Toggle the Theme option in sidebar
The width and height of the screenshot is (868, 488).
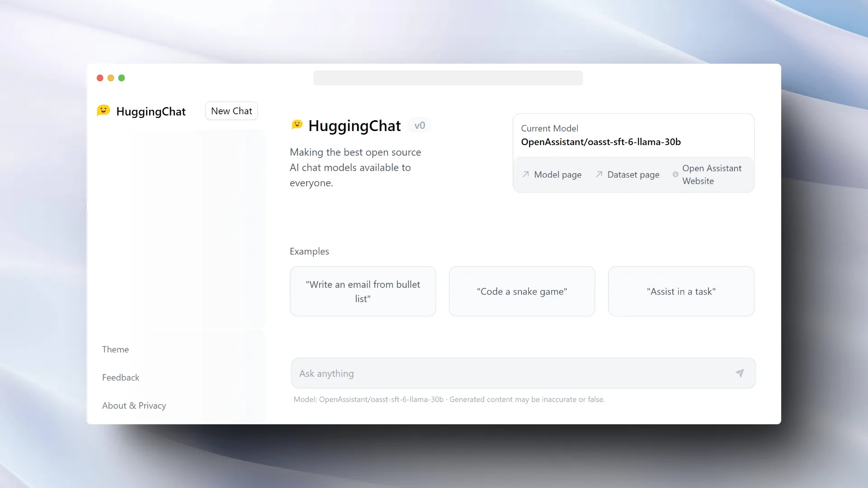pos(115,349)
